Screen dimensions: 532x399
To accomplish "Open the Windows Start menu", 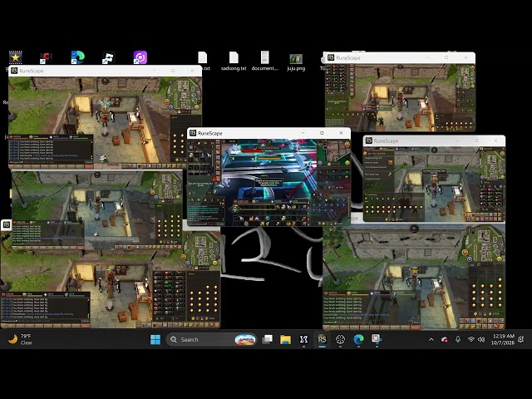I will [x=155, y=339].
